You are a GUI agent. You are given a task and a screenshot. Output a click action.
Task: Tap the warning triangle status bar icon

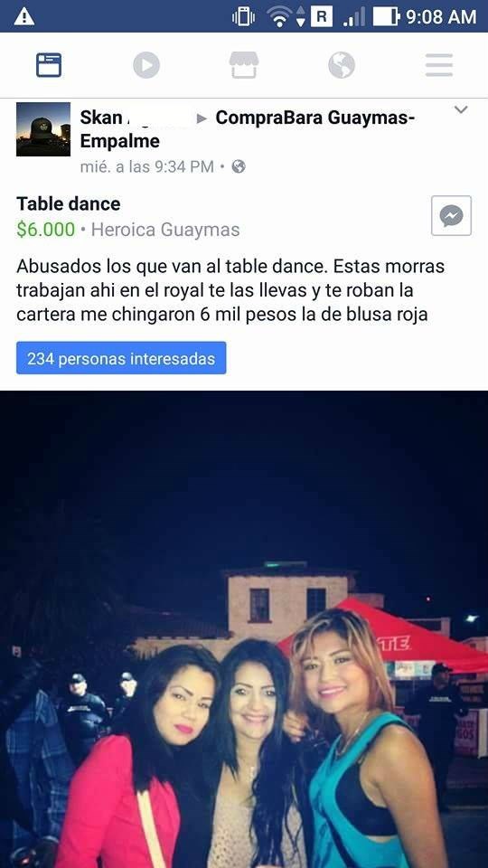23,16
